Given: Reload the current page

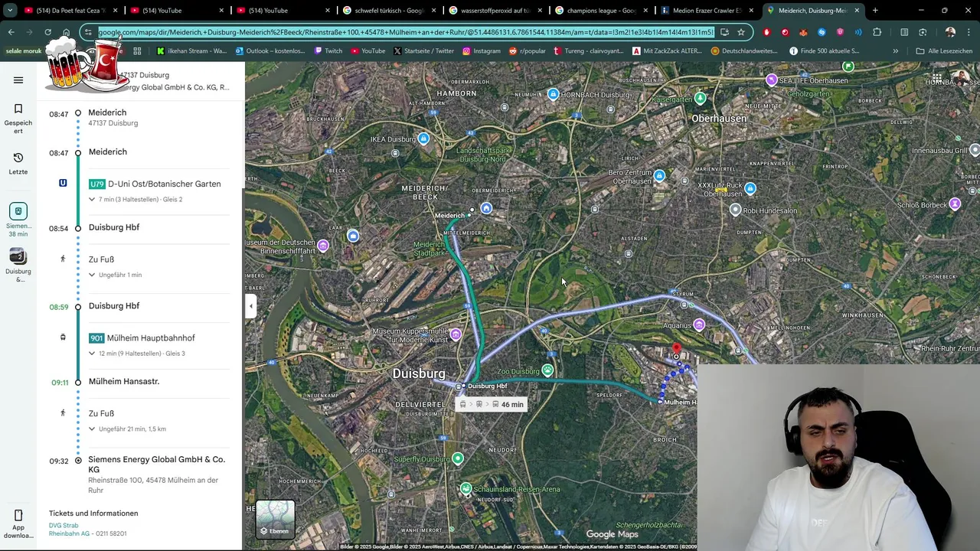Looking at the screenshot, I should pos(47,32).
